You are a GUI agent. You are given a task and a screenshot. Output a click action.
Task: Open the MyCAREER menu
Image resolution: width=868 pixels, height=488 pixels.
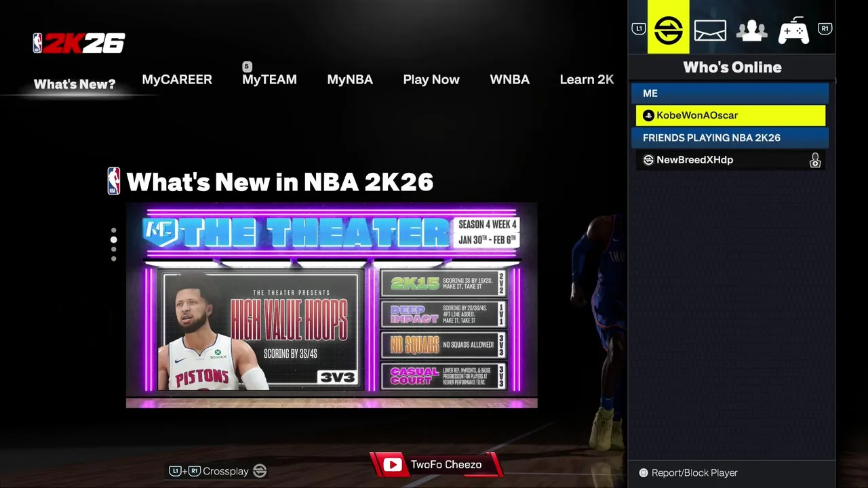(177, 80)
